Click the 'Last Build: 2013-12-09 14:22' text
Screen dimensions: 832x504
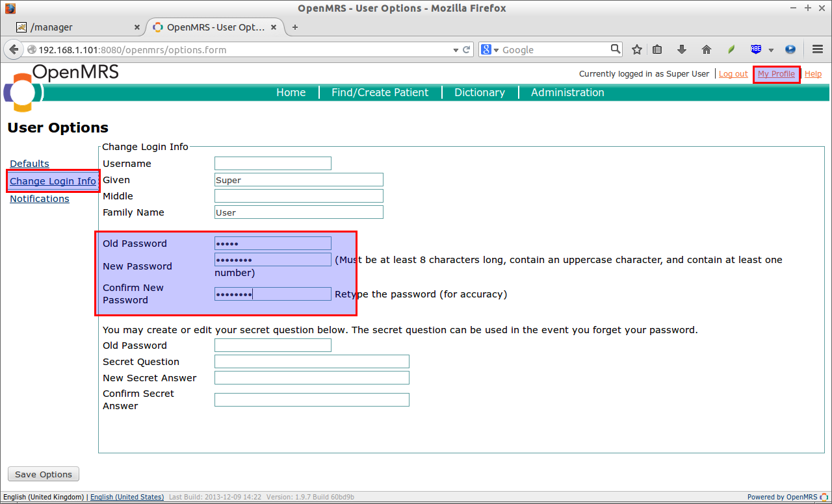pyautogui.click(x=214, y=497)
